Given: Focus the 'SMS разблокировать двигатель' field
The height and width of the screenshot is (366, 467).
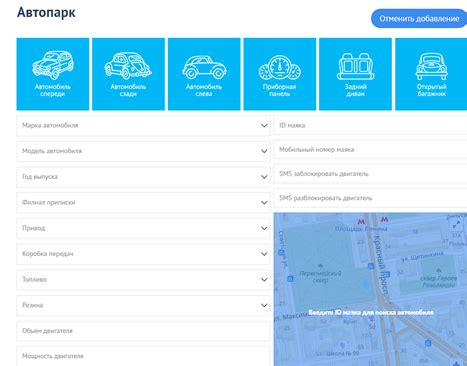Looking at the screenshot, I should click(370, 198).
